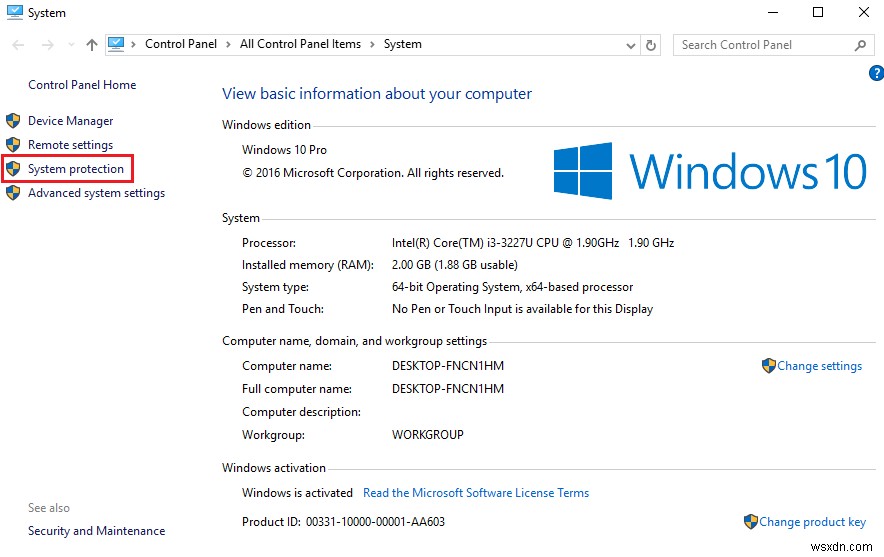Expand chevron after Control Panel breadcrumb
The height and width of the screenshot is (557, 884).
point(228,45)
